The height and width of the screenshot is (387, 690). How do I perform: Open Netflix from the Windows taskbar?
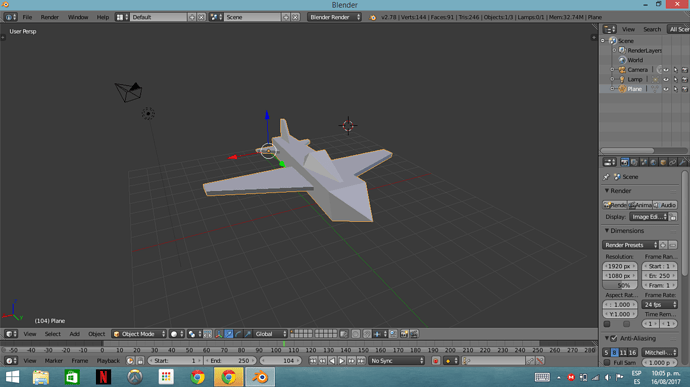103,377
